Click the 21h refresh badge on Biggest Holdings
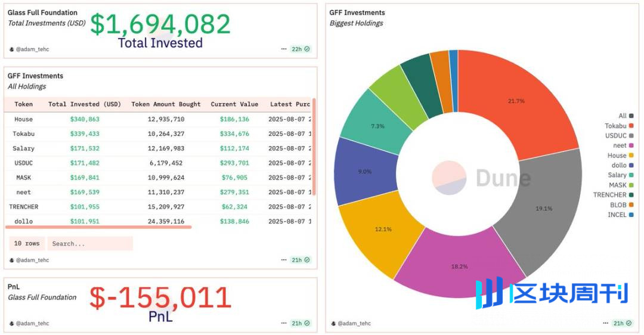Image resolution: width=644 pixels, height=335 pixels. click(623, 323)
